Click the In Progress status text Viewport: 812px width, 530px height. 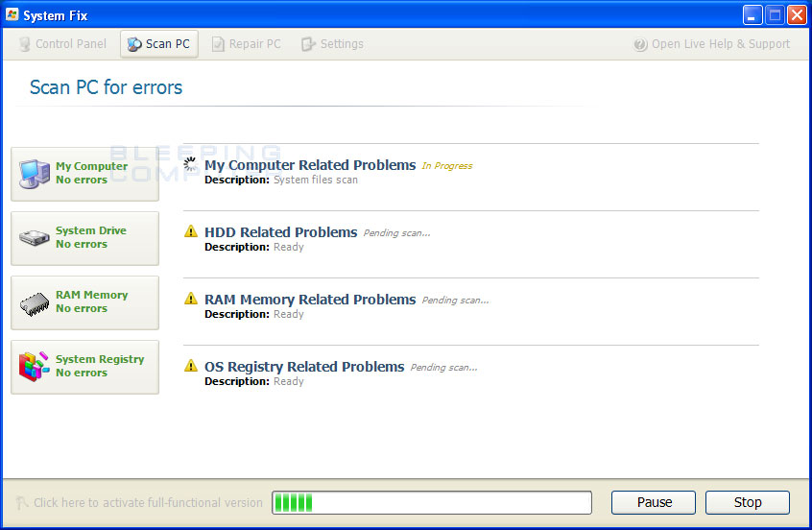pos(447,166)
